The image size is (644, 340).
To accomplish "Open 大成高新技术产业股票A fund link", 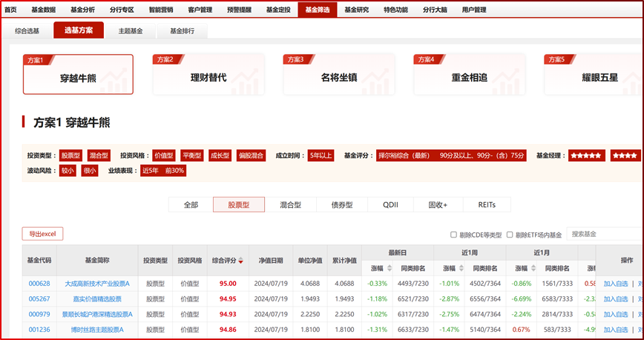I will (97, 284).
